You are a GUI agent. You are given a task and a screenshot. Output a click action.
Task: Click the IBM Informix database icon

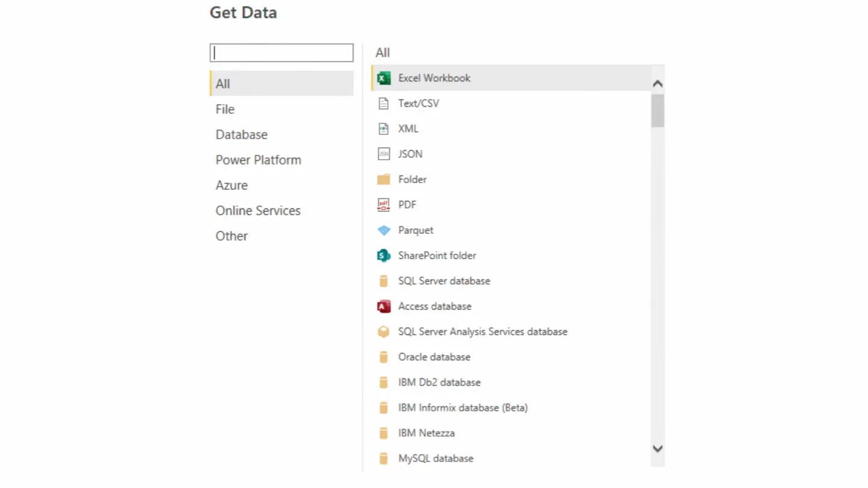pyautogui.click(x=383, y=408)
